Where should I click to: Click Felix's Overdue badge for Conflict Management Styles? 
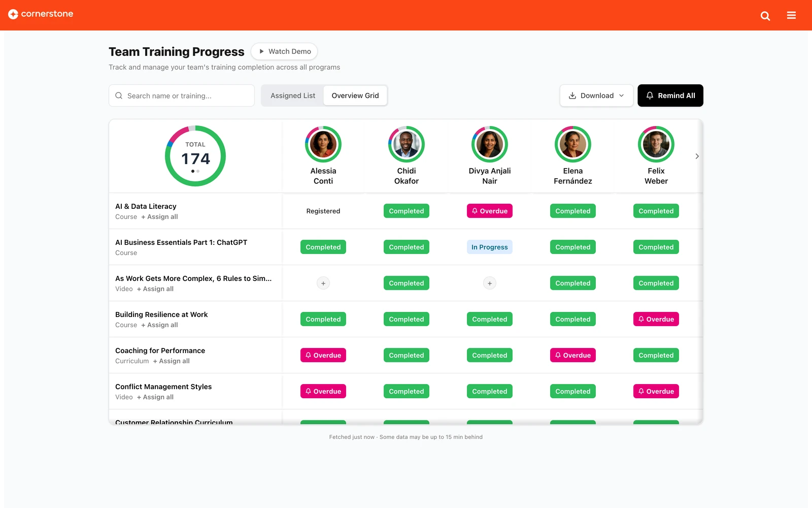[656, 392]
